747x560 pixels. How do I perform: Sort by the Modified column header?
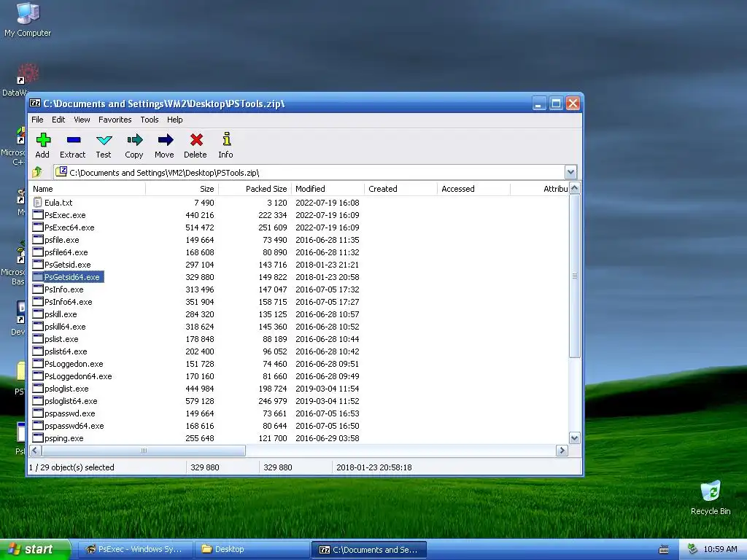coord(328,189)
